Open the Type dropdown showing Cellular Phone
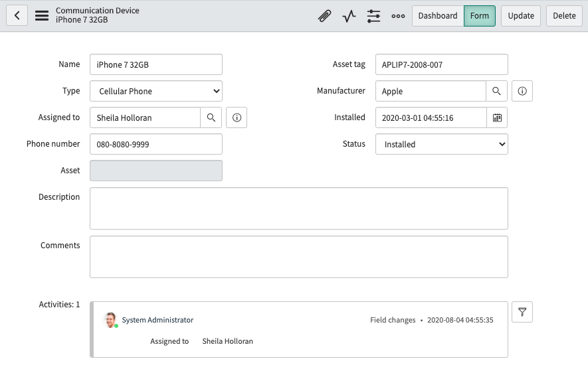Screen dimensions: 588x371 (156, 91)
